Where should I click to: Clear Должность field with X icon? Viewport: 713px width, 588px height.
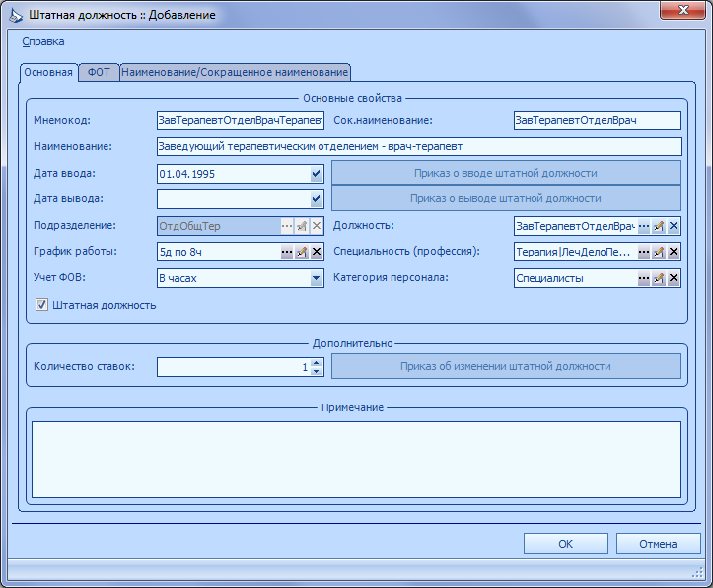[674, 226]
